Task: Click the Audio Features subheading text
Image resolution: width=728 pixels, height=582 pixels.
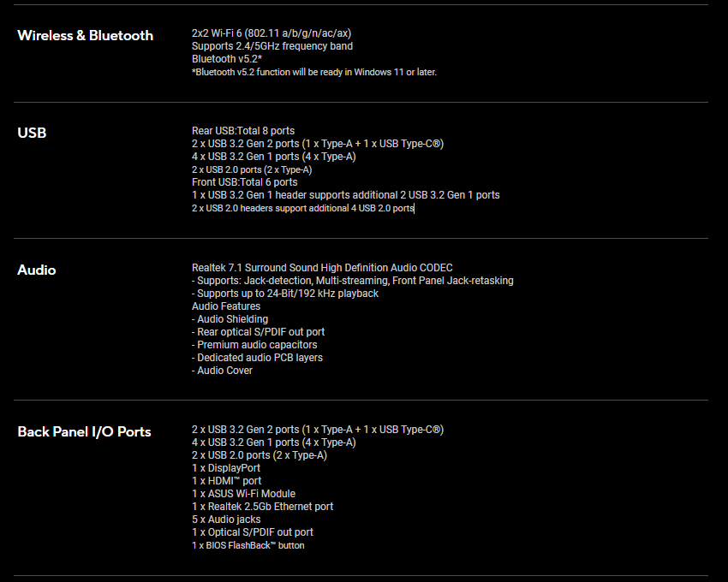Action: 225,306
